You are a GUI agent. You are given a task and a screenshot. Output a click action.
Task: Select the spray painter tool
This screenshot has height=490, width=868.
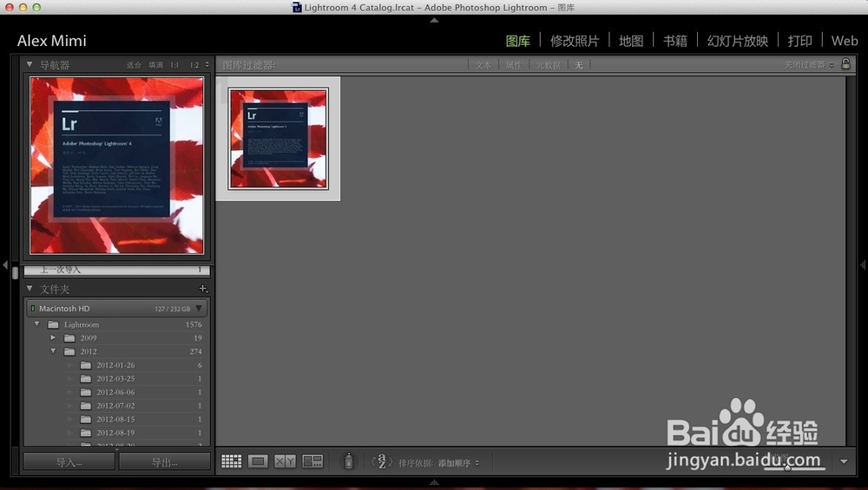[349, 461]
